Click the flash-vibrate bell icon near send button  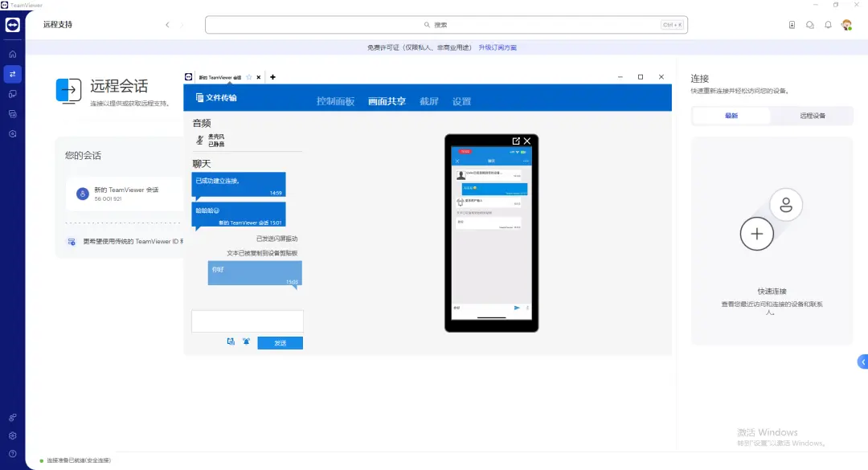point(246,341)
